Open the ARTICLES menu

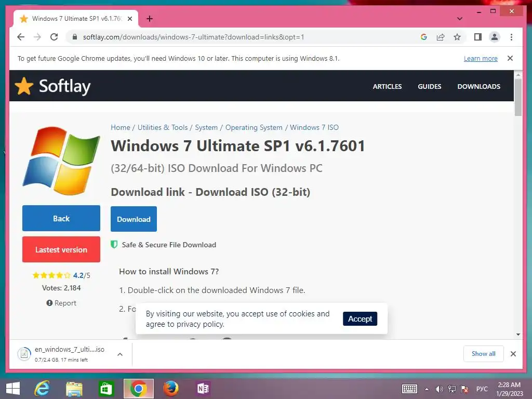tap(387, 87)
